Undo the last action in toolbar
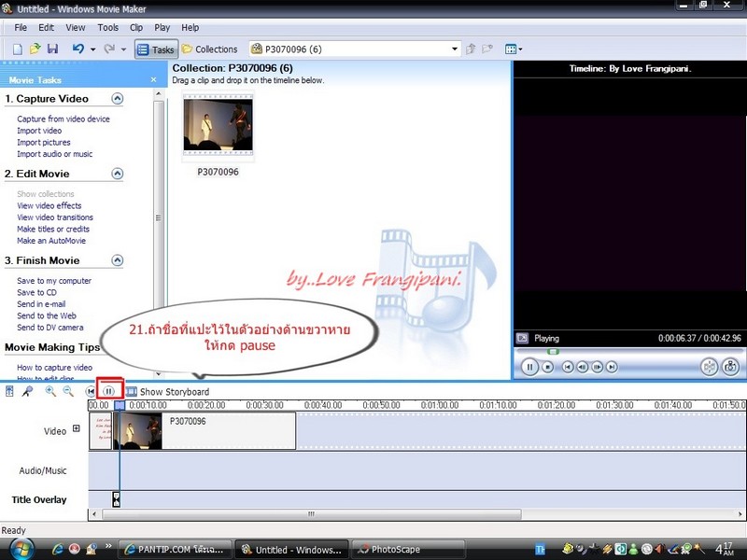 coord(78,49)
